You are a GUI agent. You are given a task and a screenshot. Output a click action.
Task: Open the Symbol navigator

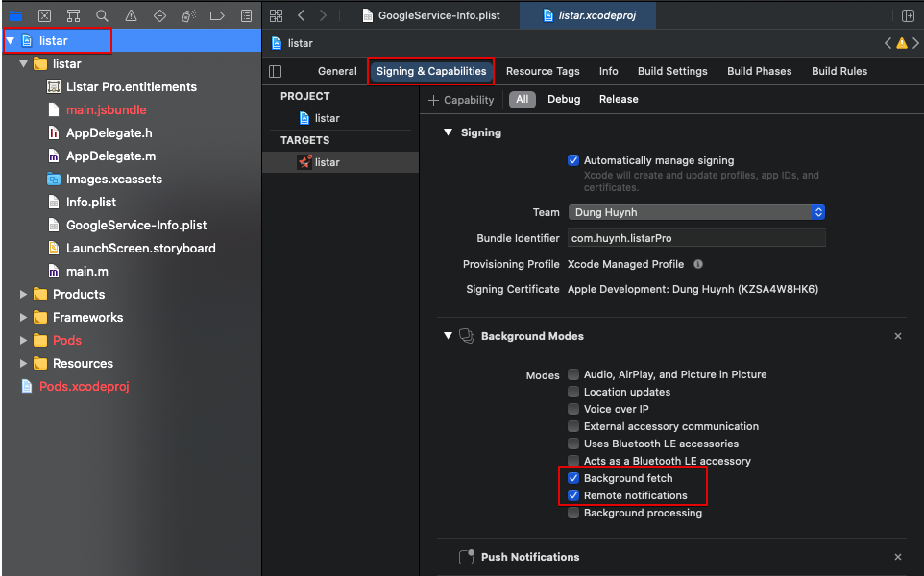tap(73, 16)
